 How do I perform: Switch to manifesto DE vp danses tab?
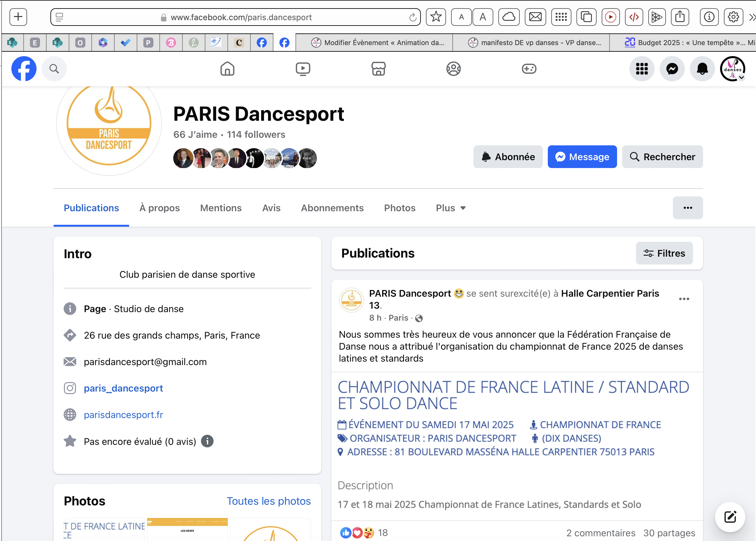531,43
